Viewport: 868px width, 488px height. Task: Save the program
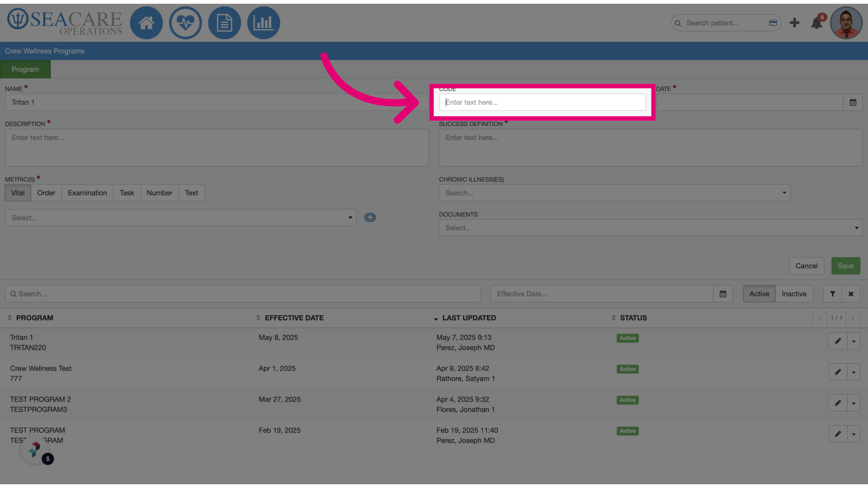coord(845,266)
